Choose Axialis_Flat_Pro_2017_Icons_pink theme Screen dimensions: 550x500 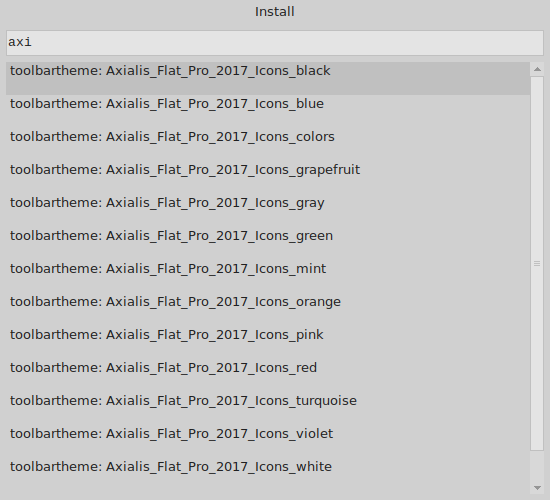coord(268,342)
